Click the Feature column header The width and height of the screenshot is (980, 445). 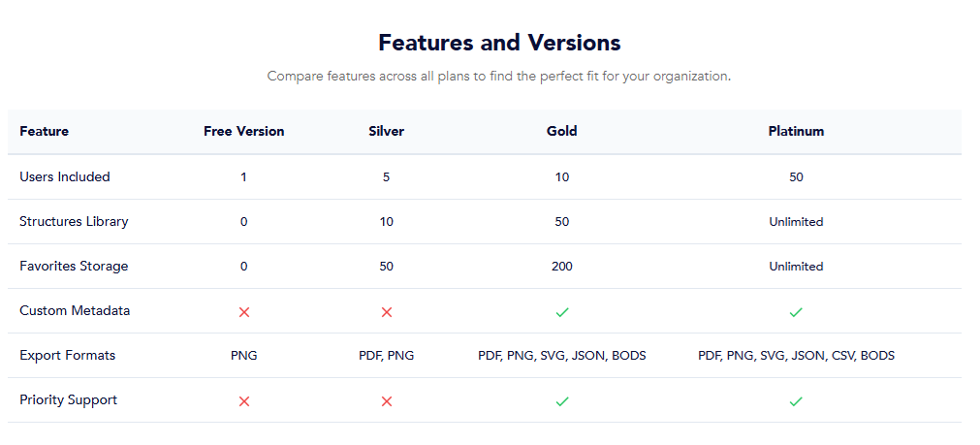tap(45, 131)
